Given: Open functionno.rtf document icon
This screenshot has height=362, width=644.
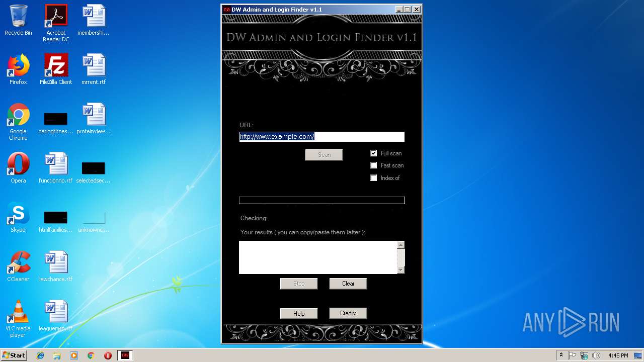Looking at the screenshot, I should (56, 168).
